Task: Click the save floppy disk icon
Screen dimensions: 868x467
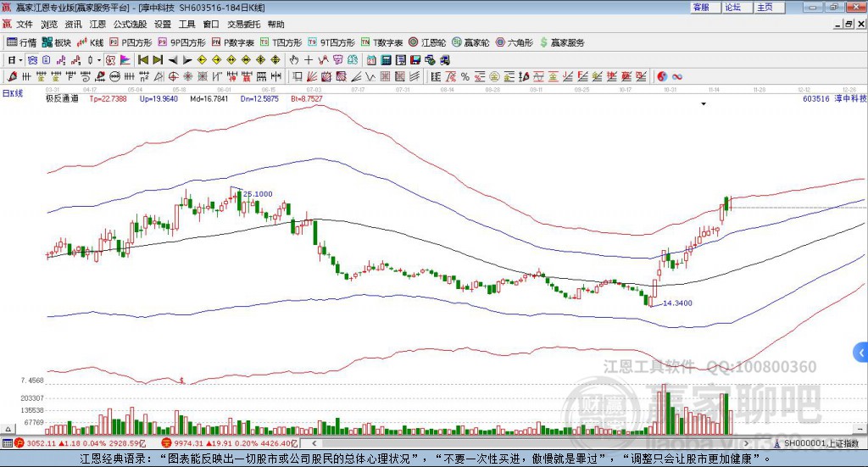Action: click(x=415, y=60)
